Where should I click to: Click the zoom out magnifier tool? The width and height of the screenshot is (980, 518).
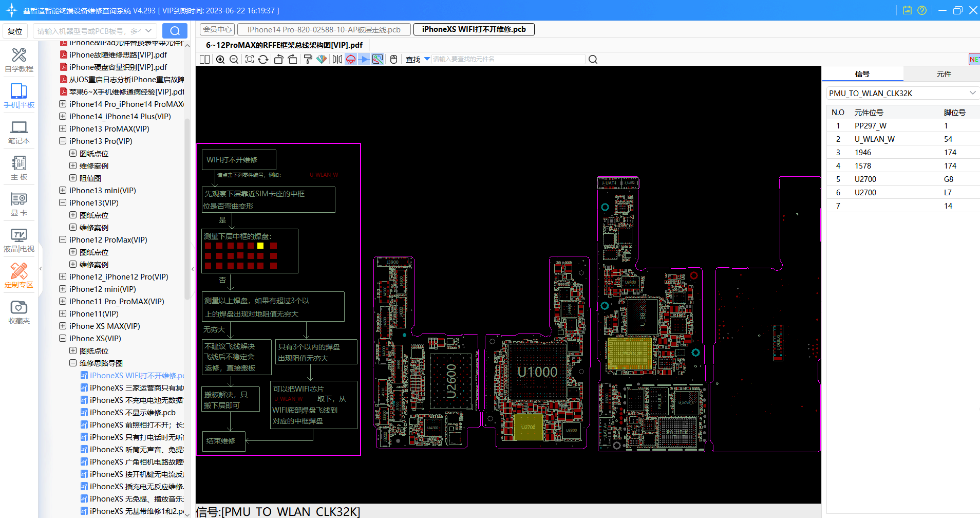[234, 59]
